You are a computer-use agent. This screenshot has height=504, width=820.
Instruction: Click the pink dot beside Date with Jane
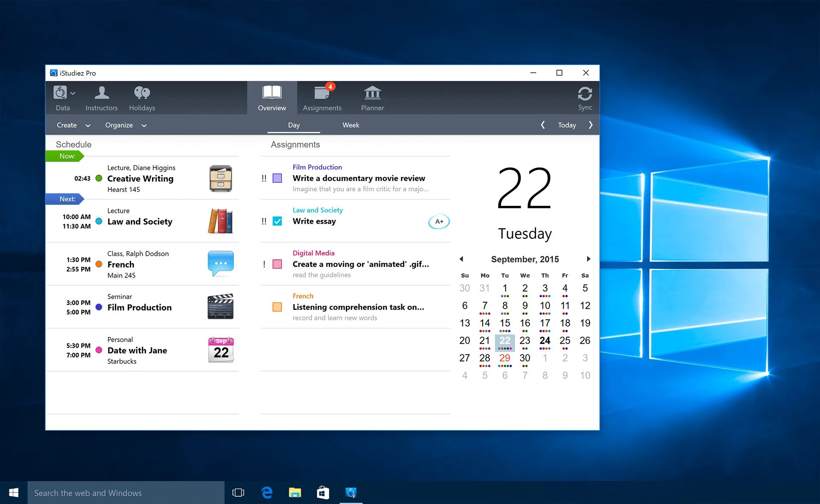pyautogui.click(x=99, y=350)
